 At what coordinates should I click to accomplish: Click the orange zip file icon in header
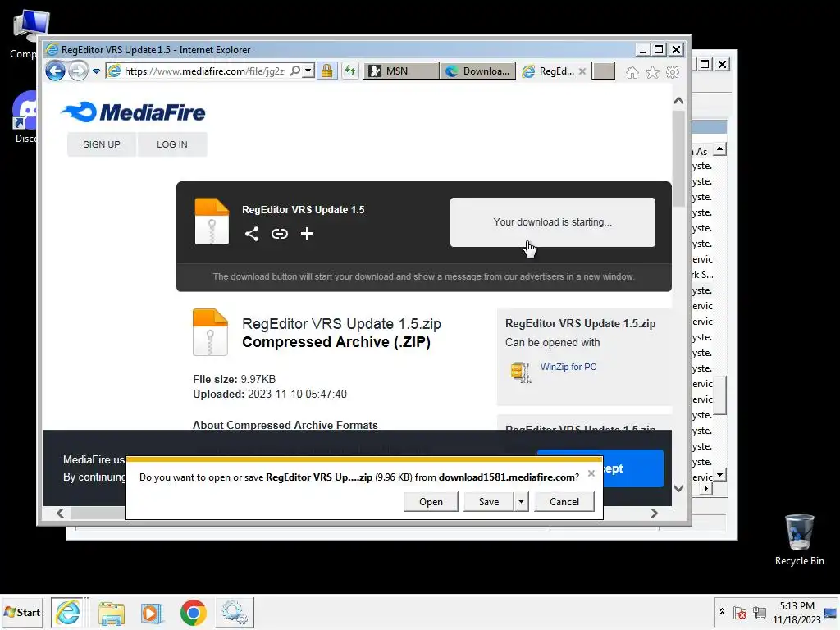[x=212, y=221]
